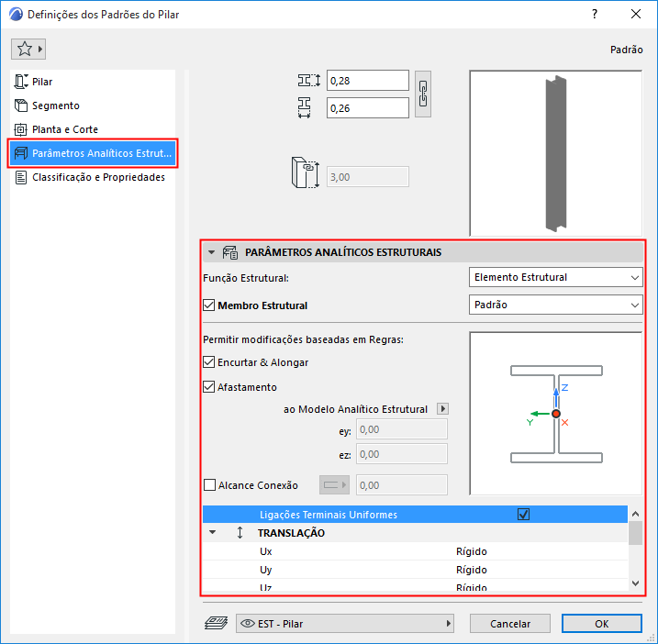658x644 pixels.
Task: Toggle the Membro Estrutural checkbox
Action: click(209, 305)
